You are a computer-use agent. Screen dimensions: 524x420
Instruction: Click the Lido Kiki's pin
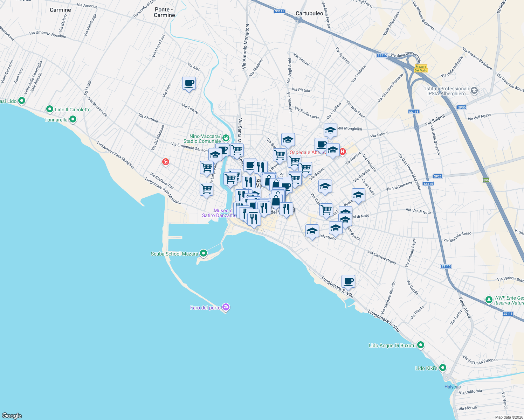[443, 368]
